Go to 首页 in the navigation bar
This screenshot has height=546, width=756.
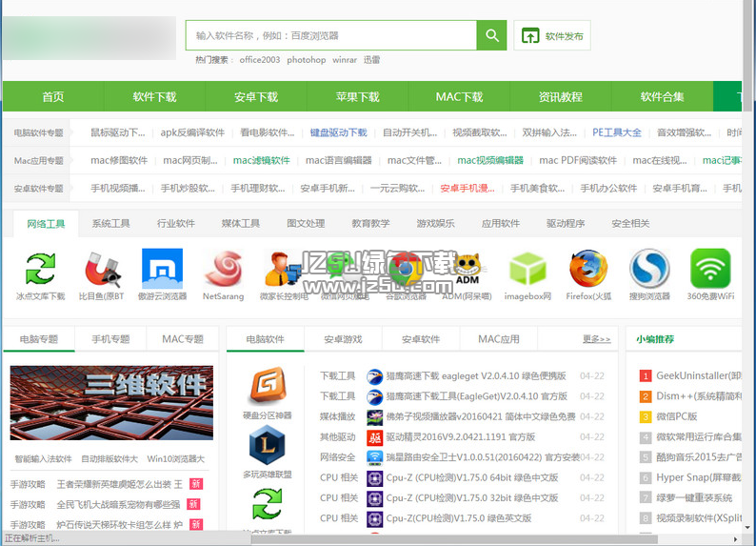(53, 97)
